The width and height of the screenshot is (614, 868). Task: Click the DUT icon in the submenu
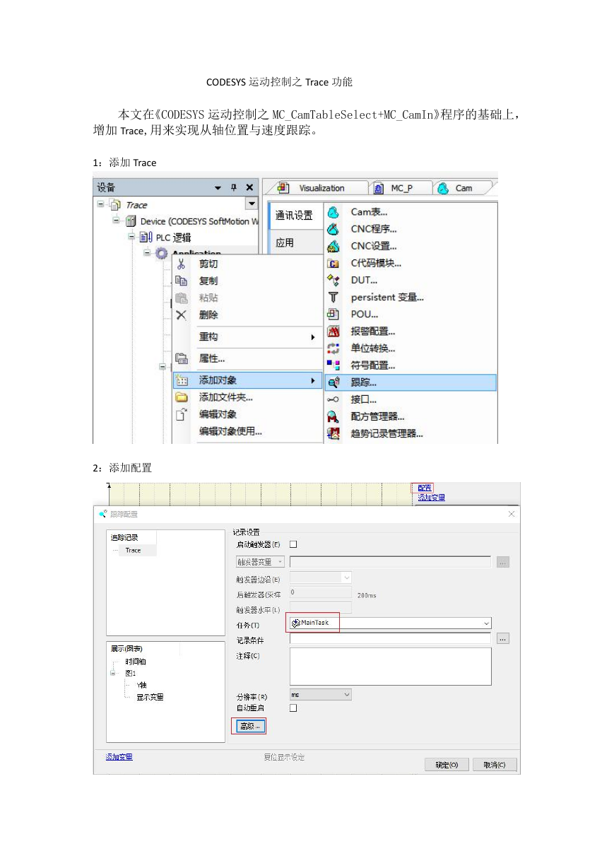[x=334, y=281]
